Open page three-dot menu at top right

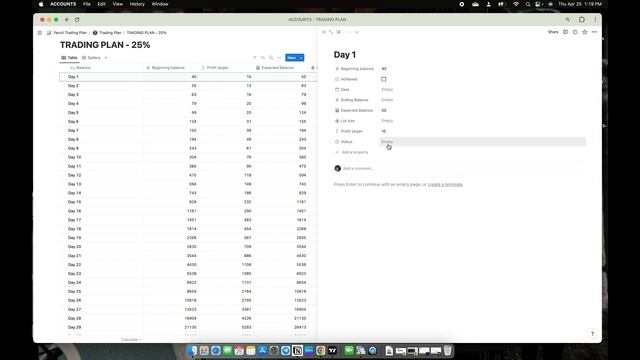point(594,32)
